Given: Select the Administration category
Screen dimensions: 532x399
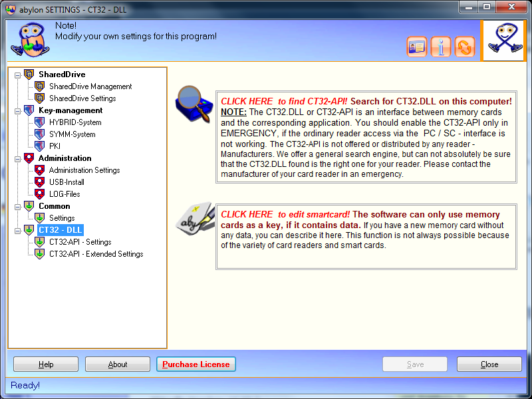Looking at the screenshot, I should [65, 158].
